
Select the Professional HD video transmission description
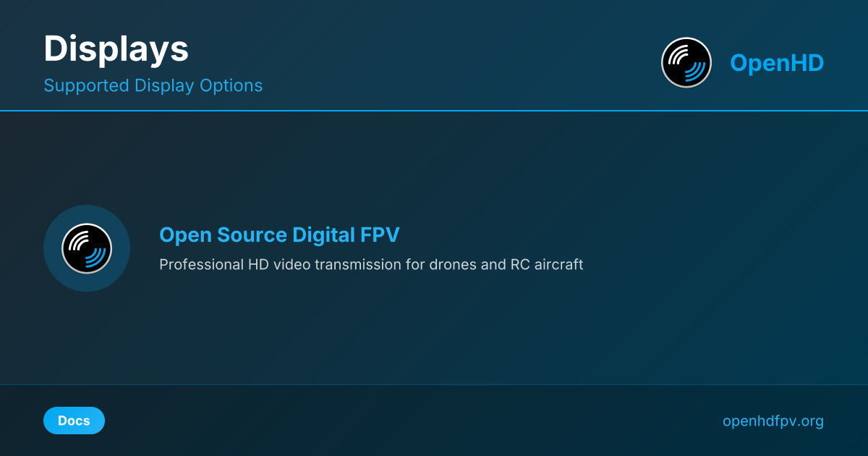[371, 264]
